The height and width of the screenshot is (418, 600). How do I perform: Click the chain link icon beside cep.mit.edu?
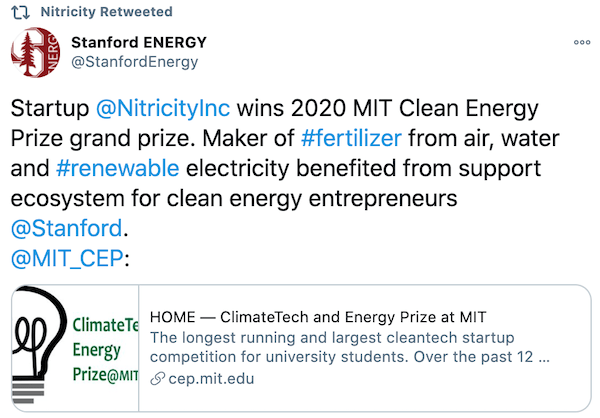[156, 380]
